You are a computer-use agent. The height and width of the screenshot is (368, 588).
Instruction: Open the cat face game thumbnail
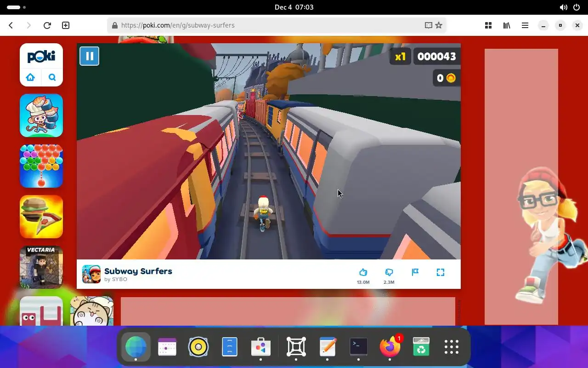click(92, 311)
